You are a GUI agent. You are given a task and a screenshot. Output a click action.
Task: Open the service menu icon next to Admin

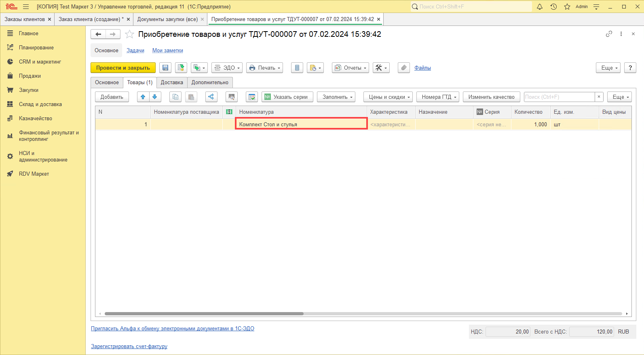pyautogui.click(x=596, y=6)
